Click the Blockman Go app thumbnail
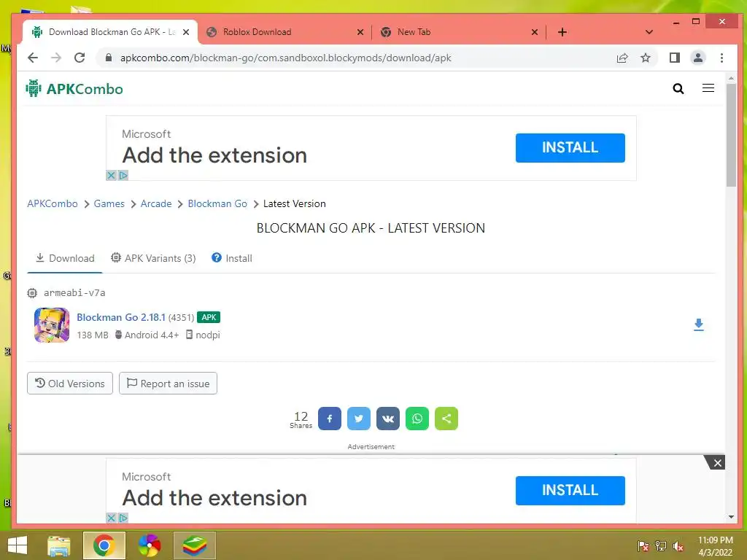Image resolution: width=747 pixels, height=560 pixels. tap(52, 325)
